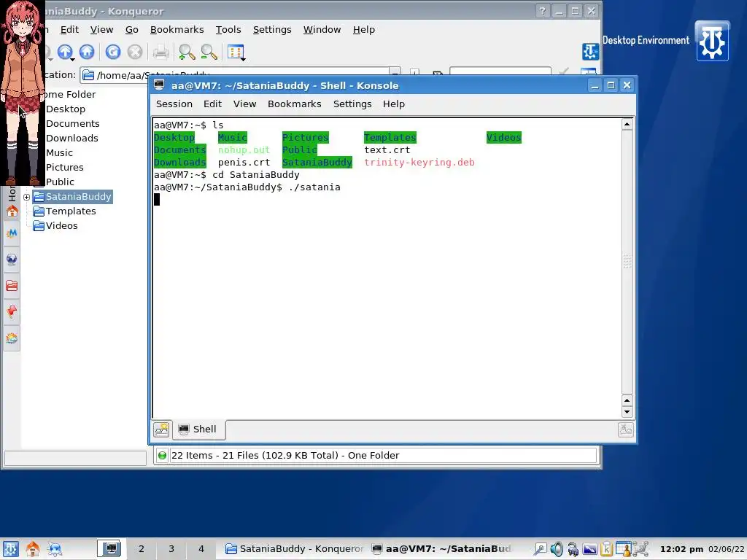
Task: Click the network connection tray icon
Action: [x=640, y=549]
